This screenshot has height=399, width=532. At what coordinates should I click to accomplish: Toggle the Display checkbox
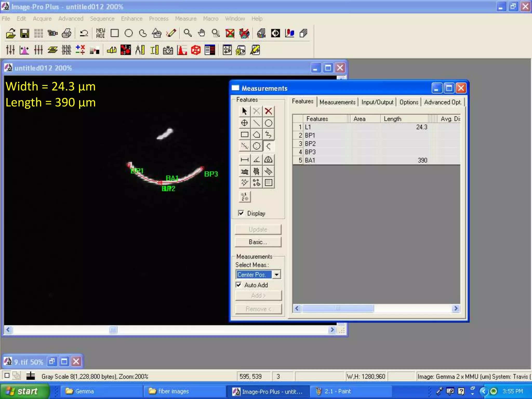pyautogui.click(x=241, y=213)
